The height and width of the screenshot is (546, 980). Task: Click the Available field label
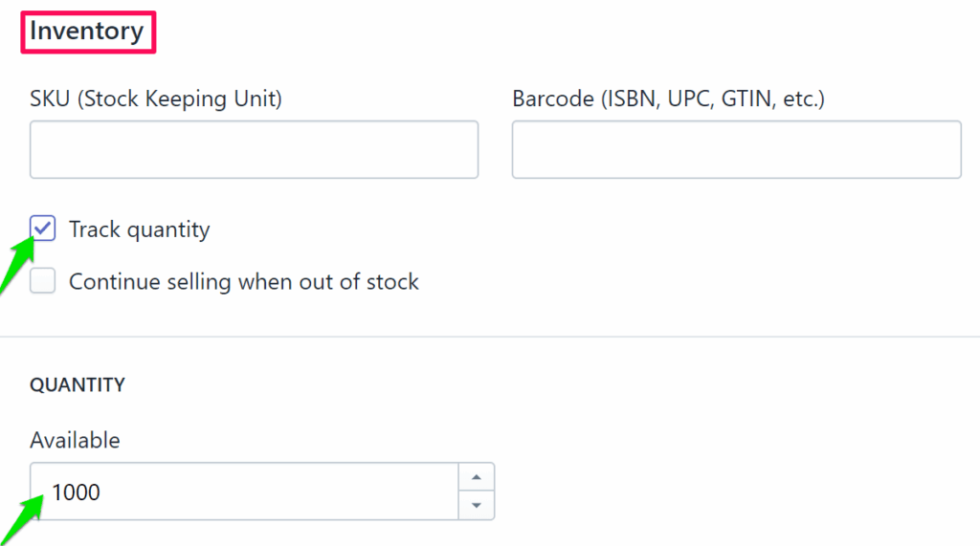point(75,441)
